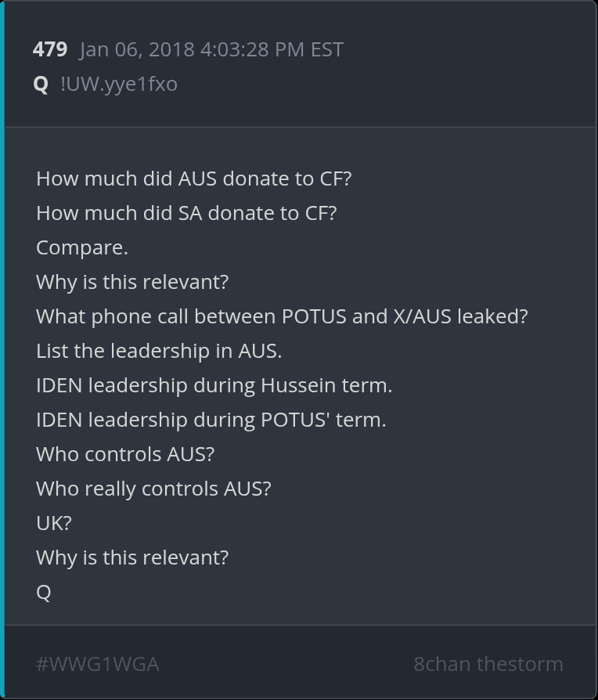Image resolution: width=598 pixels, height=700 pixels.
Task: Click the word "Compare."
Action: (81, 247)
